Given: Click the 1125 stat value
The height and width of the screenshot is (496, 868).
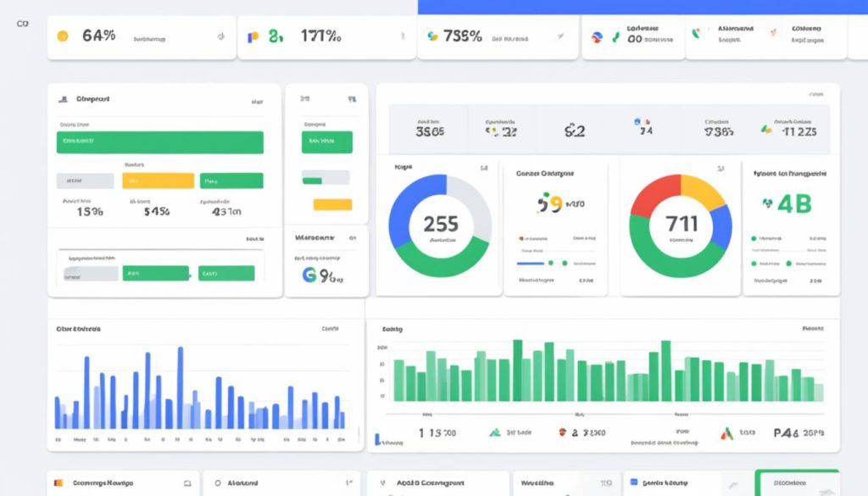Looking at the screenshot, I should 798,131.
